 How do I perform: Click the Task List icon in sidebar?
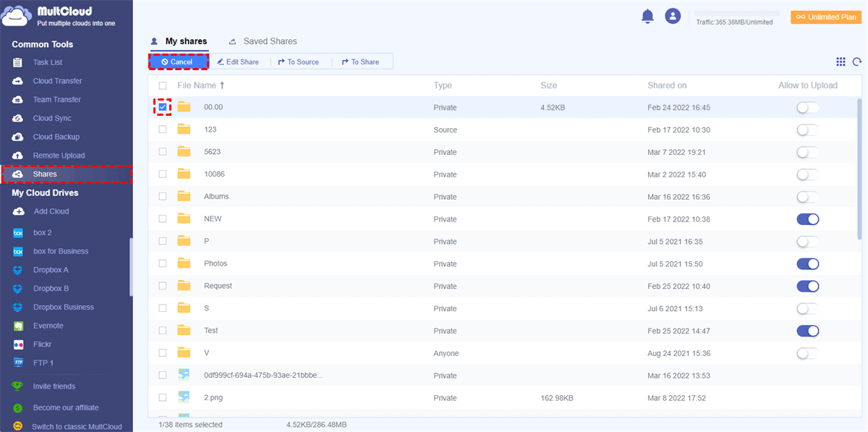[18, 62]
